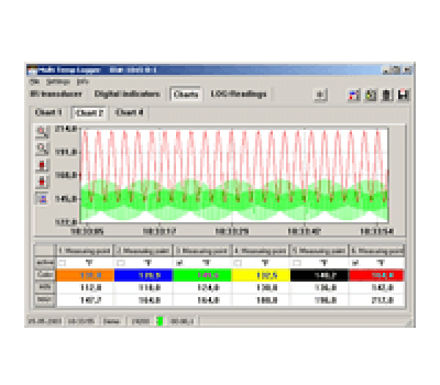The image size is (440, 385).
Task: Open the LOG/Readings tab
Action: (x=238, y=94)
